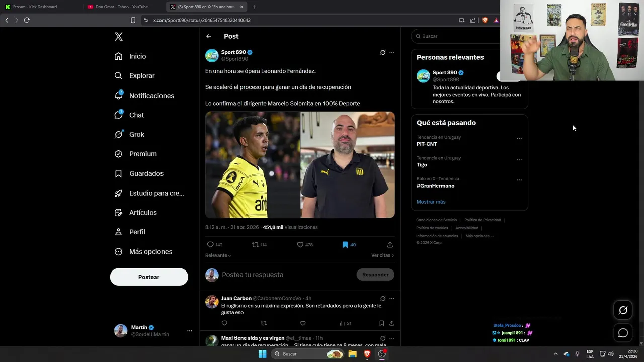This screenshot has width=644, height=362.
Task: Like the post showing 478 likes
Action: point(300,245)
